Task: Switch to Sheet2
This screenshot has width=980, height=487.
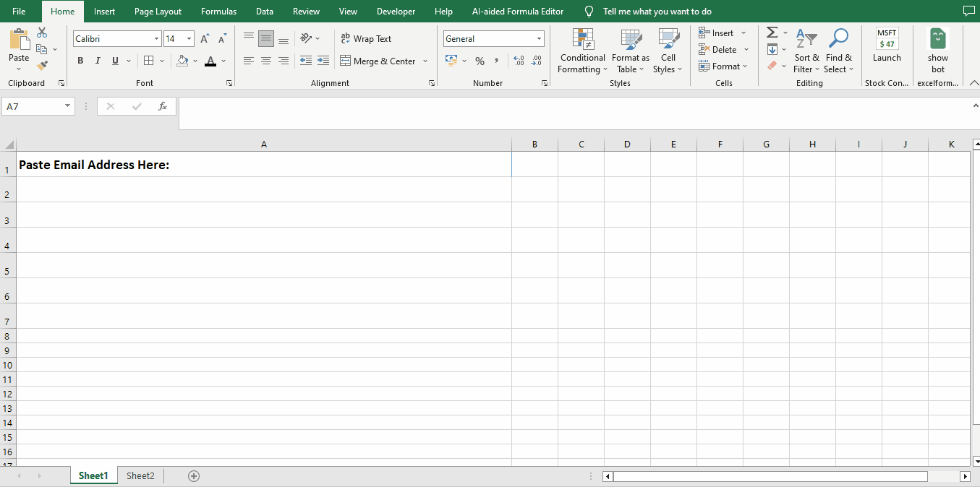Action: point(140,475)
